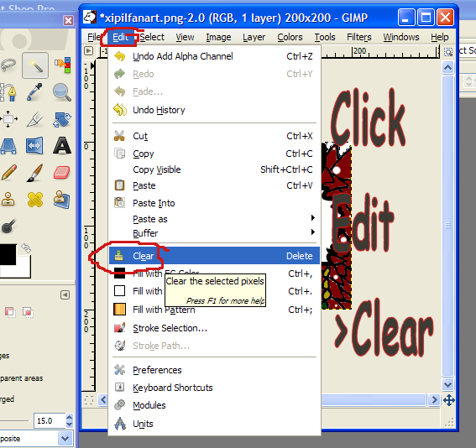
Task: Pick the Paintbrush tool
Action: pyautogui.click(x=34, y=173)
